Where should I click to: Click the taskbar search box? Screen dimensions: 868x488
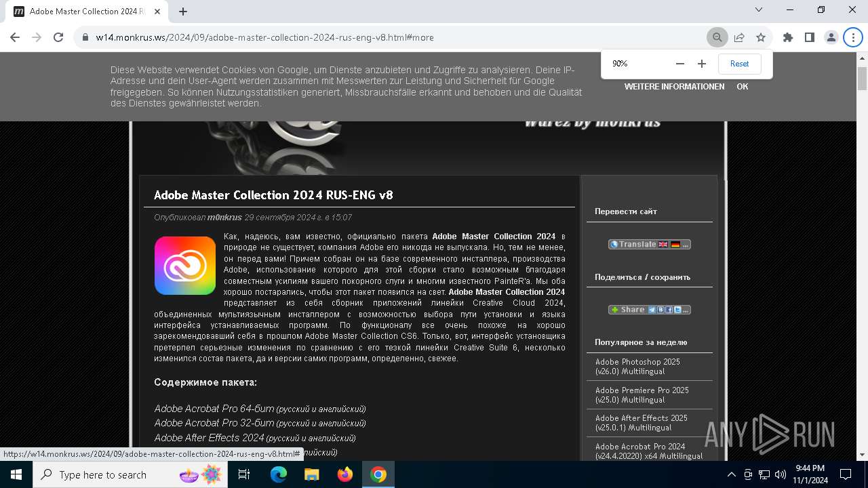(x=131, y=474)
